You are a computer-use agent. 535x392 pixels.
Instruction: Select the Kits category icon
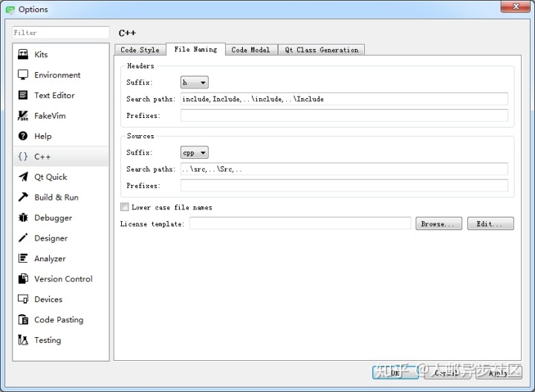pyautogui.click(x=23, y=54)
